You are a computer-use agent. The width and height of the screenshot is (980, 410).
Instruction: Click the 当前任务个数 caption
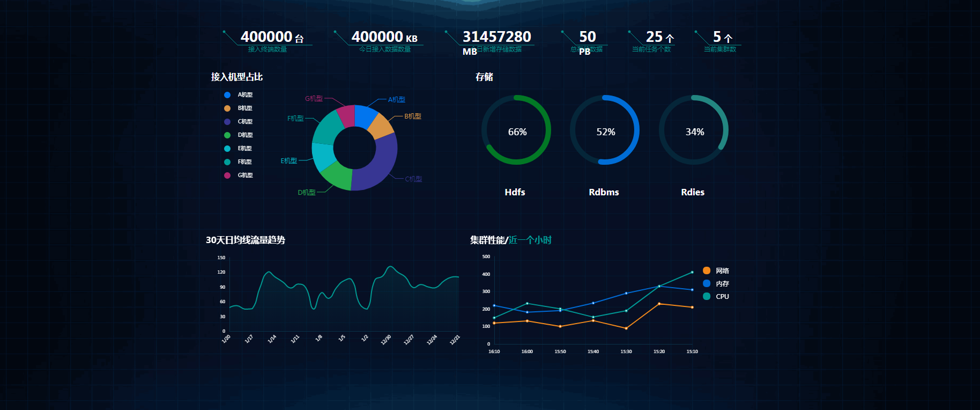(x=651, y=49)
